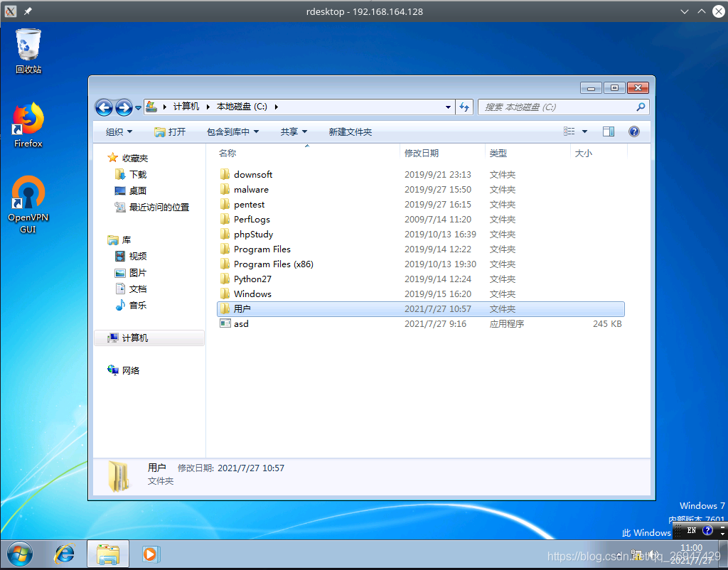The height and width of the screenshot is (570, 728).
Task: Click the 打开 toolbar button
Action: pyautogui.click(x=170, y=131)
